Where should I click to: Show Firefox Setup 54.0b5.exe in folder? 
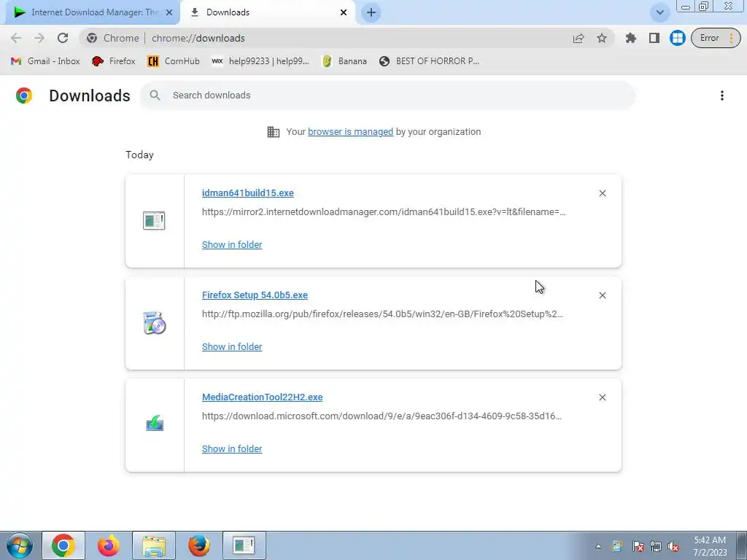[232, 347]
